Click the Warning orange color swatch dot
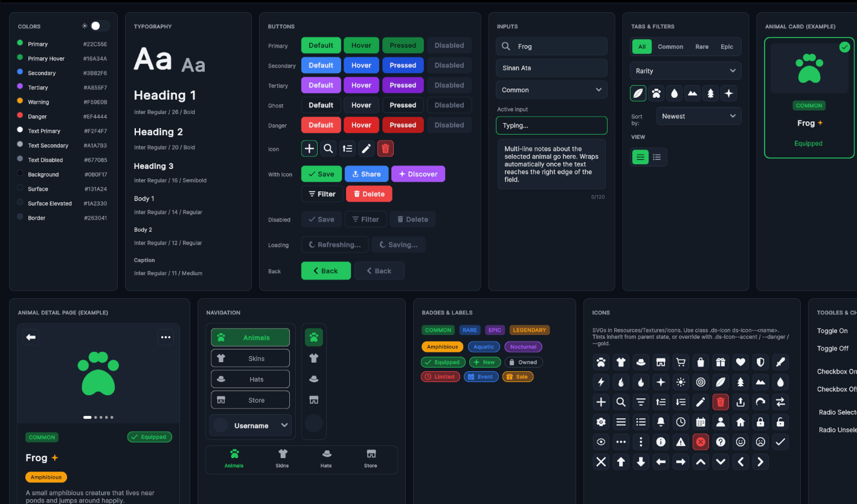 click(x=20, y=101)
